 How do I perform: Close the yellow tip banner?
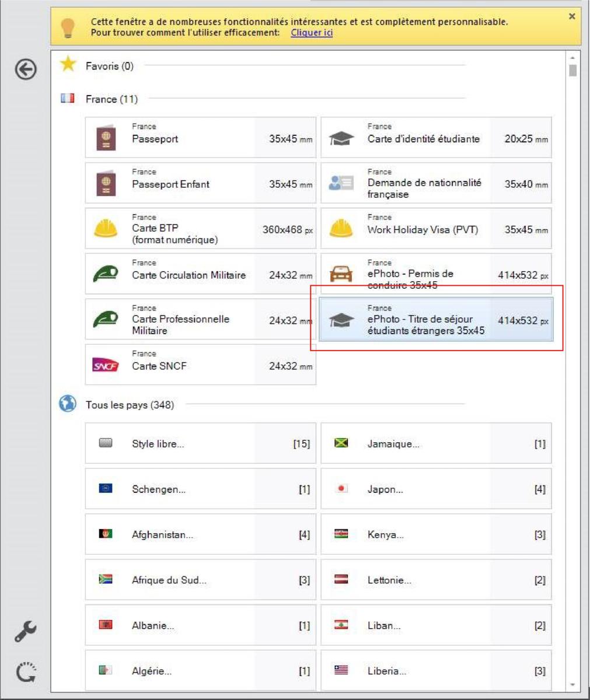[x=572, y=16]
